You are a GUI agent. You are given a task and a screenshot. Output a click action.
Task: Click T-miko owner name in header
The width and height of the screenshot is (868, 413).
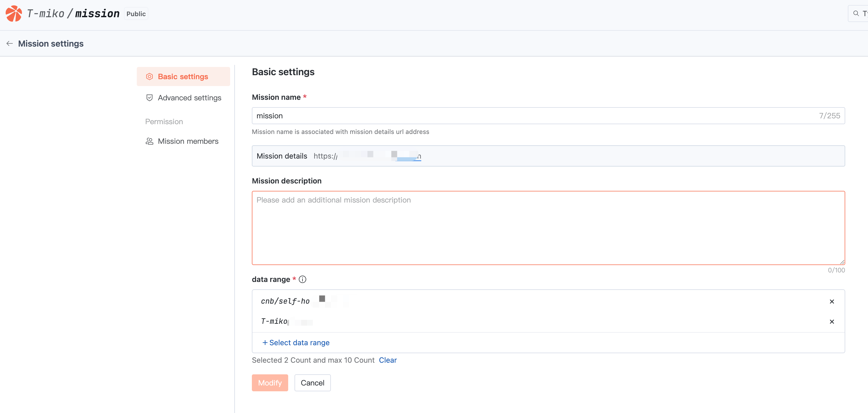point(46,14)
